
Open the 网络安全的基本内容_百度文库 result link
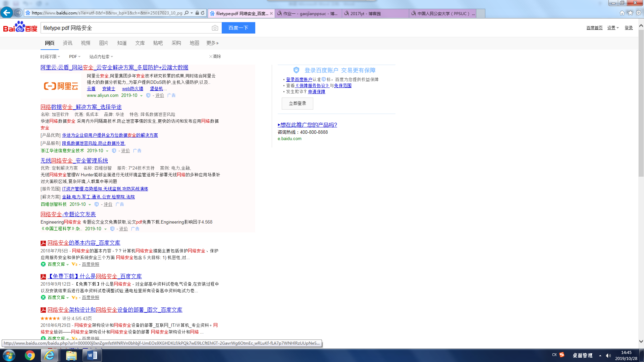pos(84,243)
